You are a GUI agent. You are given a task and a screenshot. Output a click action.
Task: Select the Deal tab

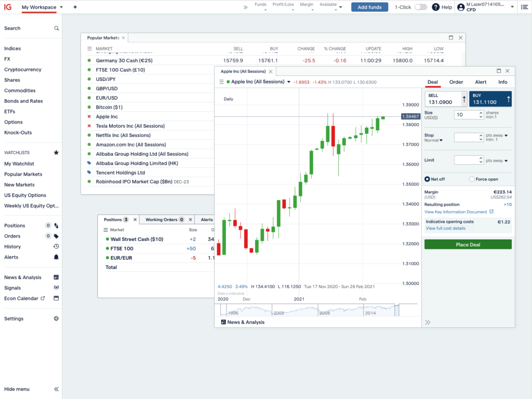tap(433, 82)
